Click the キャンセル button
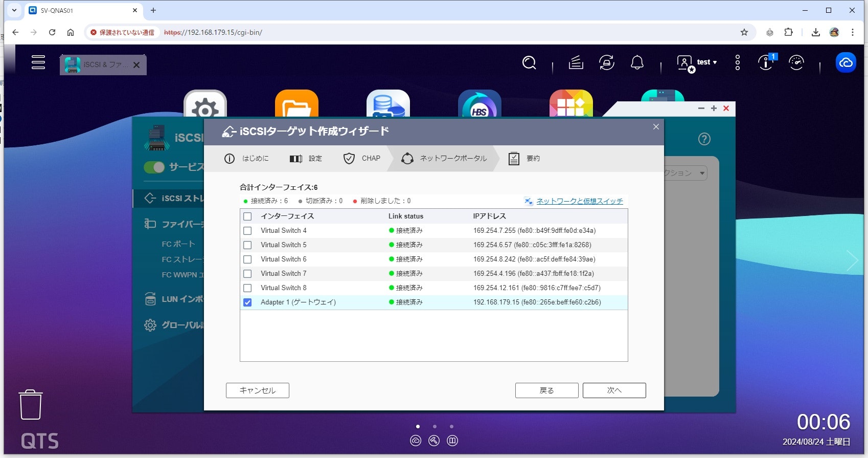 coord(258,390)
